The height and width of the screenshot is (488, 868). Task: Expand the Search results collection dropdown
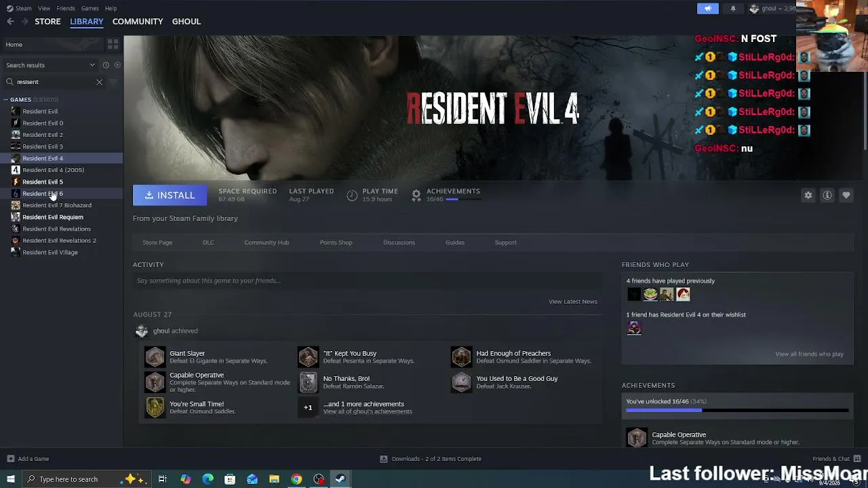pyautogui.click(x=92, y=65)
